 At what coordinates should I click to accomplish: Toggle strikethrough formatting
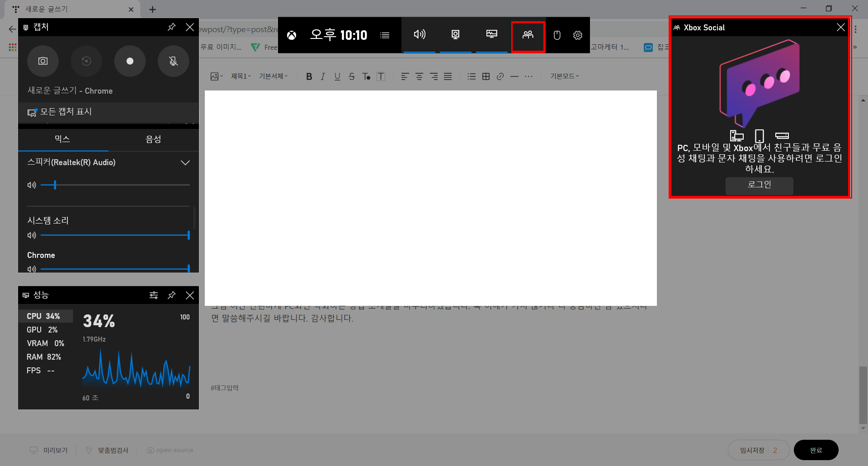coord(352,76)
